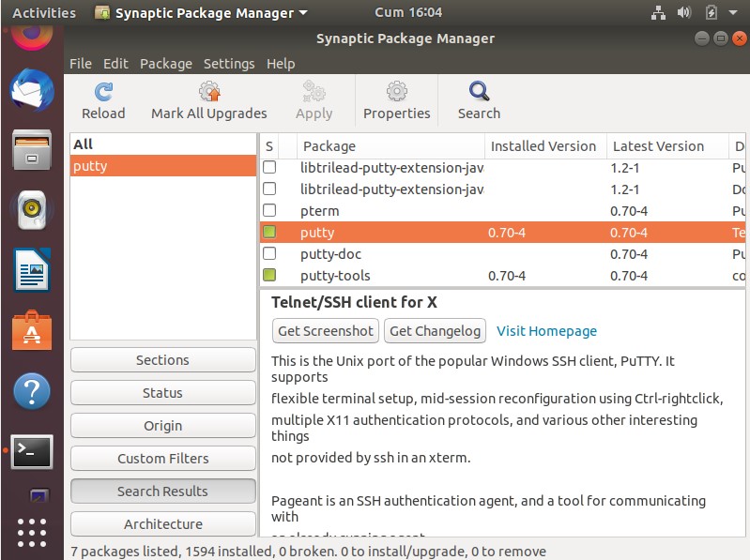
Task: Click Mark All Upgrades toolbar icon
Action: [209, 91]
